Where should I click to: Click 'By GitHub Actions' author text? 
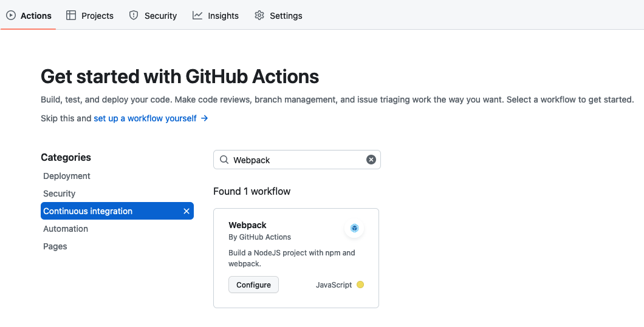pos(259,237)
